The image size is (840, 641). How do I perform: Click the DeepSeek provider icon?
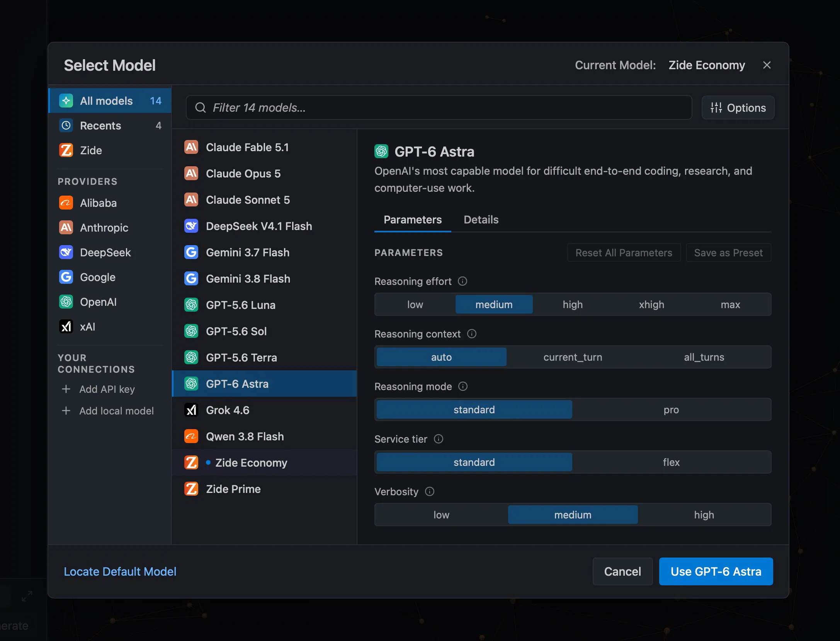click(x=66, y=252)
